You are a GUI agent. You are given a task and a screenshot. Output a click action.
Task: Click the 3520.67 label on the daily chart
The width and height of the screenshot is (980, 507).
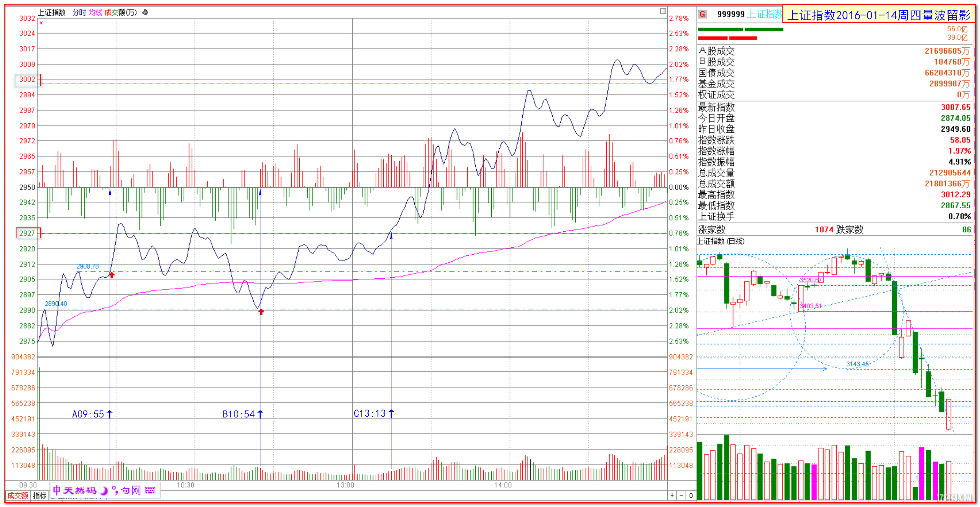pos(810,280)
